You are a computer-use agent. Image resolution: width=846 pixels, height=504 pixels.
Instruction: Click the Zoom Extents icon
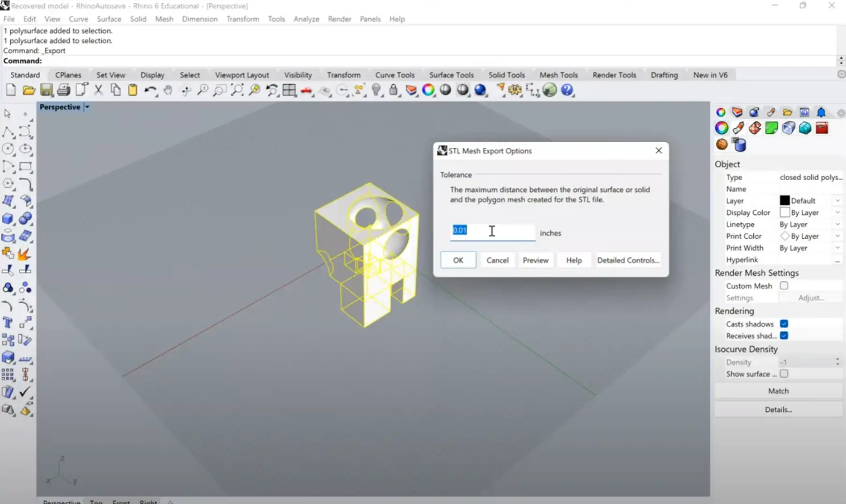pos(237,90)
